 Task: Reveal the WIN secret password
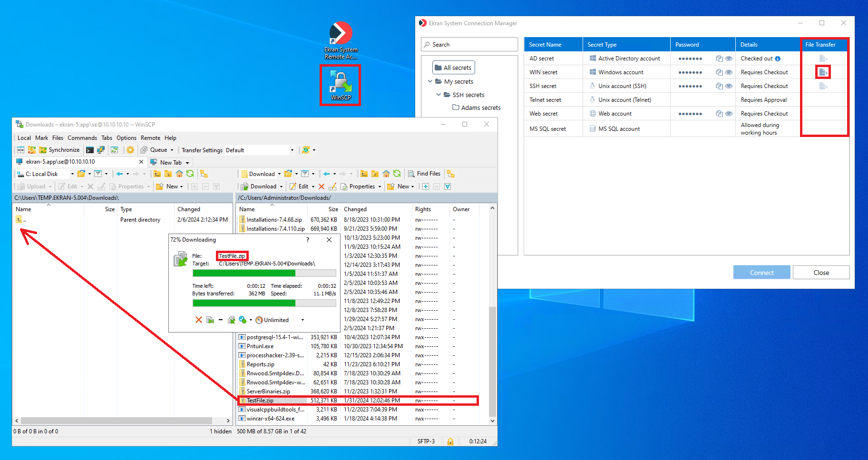click(729, 72)
